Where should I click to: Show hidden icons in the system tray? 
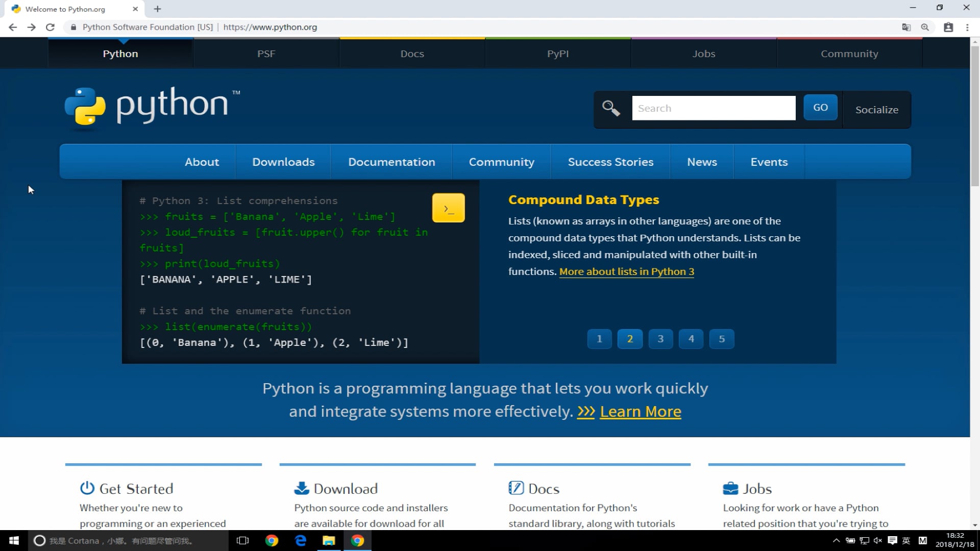pyautogui.click(x=836, y=540)
